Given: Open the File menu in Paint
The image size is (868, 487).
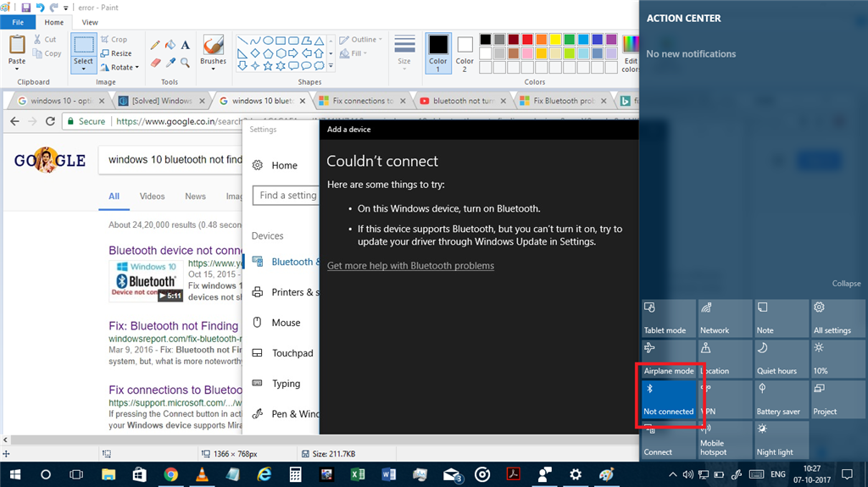Looking at the screenshot, I should coord(18,22).
